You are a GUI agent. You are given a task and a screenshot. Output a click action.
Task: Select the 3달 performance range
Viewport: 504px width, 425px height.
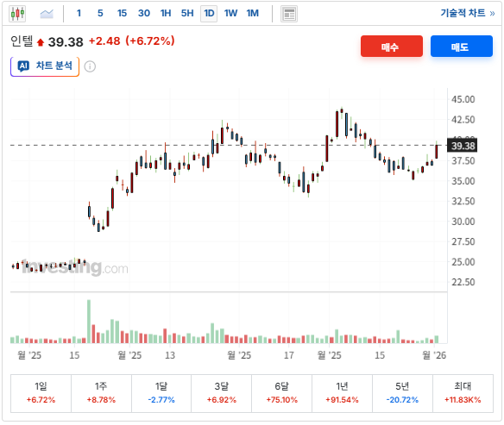[x=222, y=393]
